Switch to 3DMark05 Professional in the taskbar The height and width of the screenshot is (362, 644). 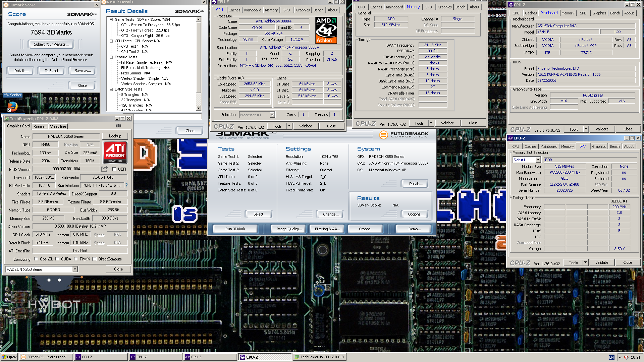(46, 357)
